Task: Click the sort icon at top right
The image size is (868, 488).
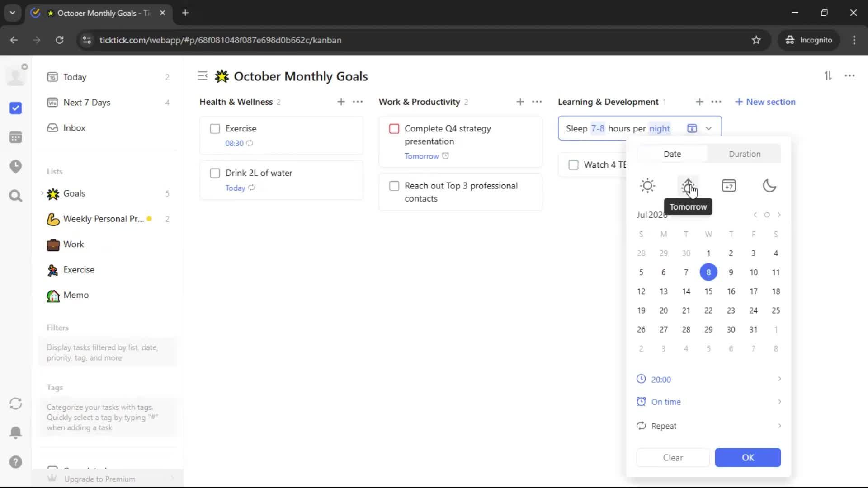Action: pyautogui.click(x=828, y=76)
